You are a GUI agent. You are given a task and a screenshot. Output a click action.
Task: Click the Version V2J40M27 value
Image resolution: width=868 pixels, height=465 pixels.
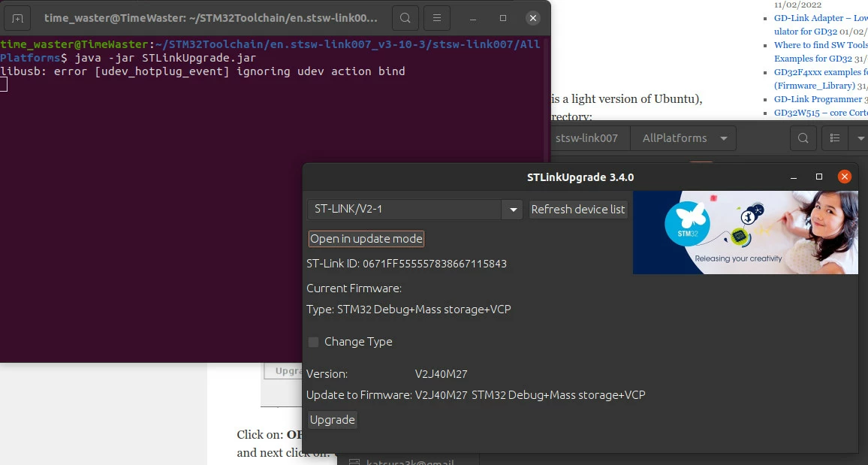point(442,374)
